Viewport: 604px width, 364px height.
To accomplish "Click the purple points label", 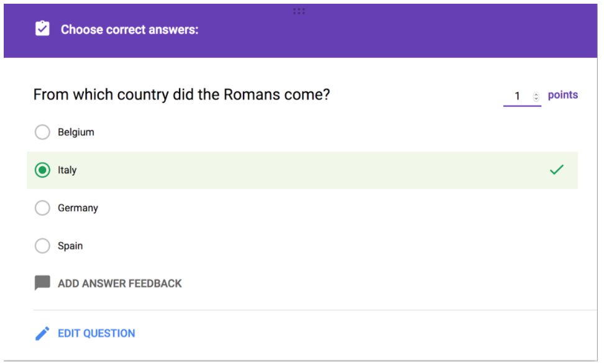I will pos(563,95).
